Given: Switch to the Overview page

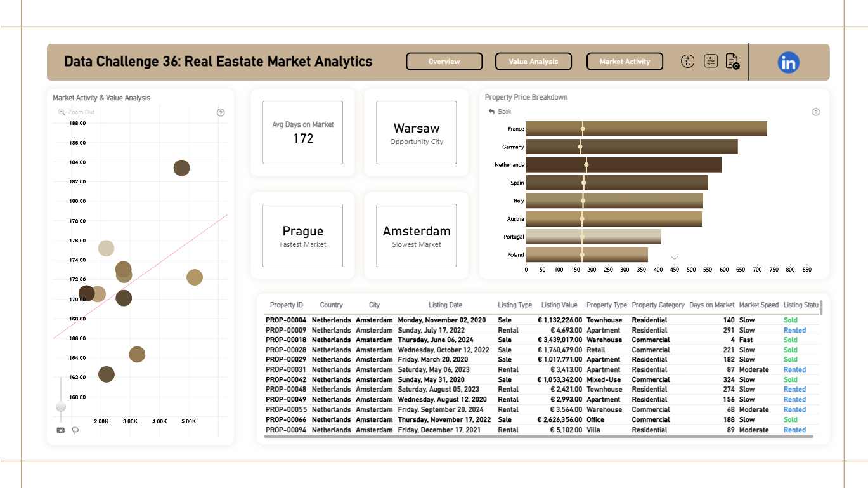Looking at the screenshot, I should [x=444, y=62].
